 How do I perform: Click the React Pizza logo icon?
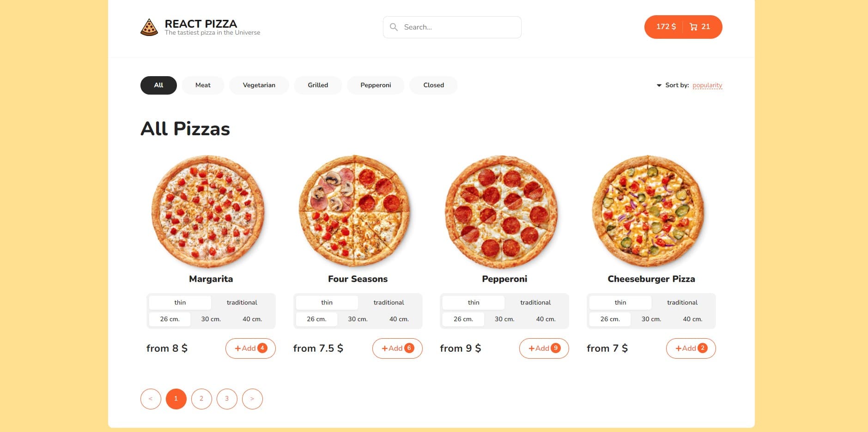coord(149,27)
